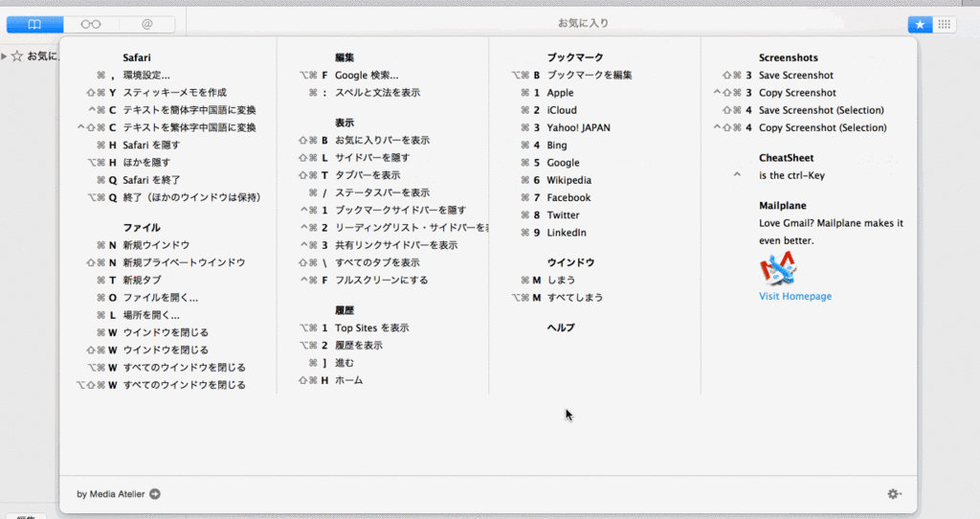The width and height of the screenshot is (980, 519).
Task: Click the Save Screenshot entry
Action: 796,75
